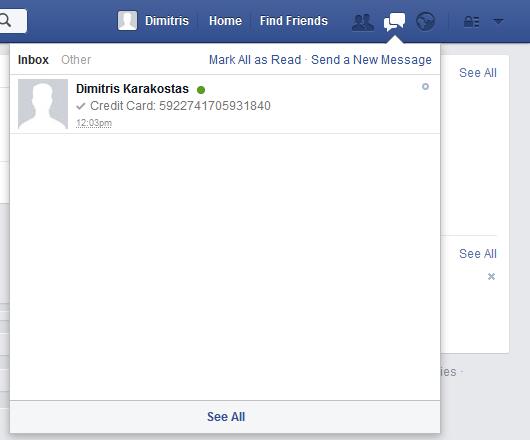Viewport: 530px width, 440px height.
Task: Expand the account dropdown arrow
Action: pyautogui.click(x=498, y=21)
